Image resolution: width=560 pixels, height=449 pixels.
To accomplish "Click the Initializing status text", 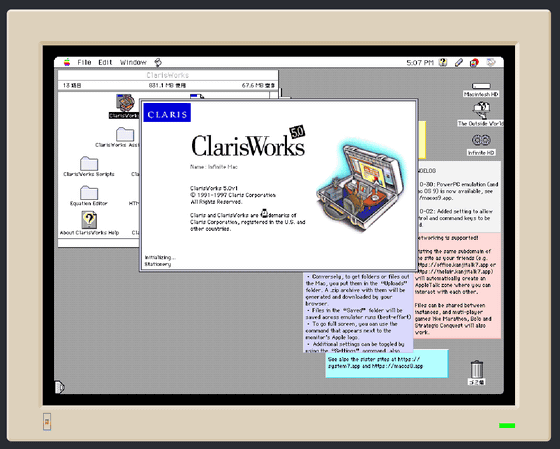I will coord(160,257).
